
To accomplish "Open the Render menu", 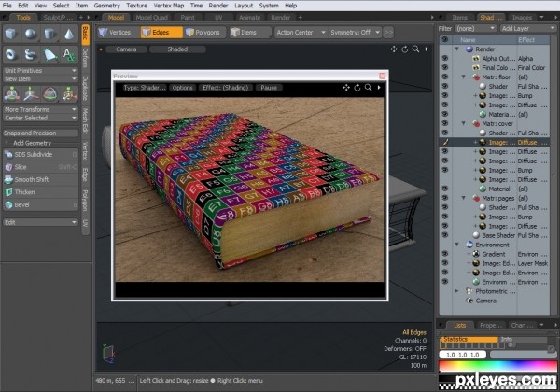I will [x=218, y=6].
